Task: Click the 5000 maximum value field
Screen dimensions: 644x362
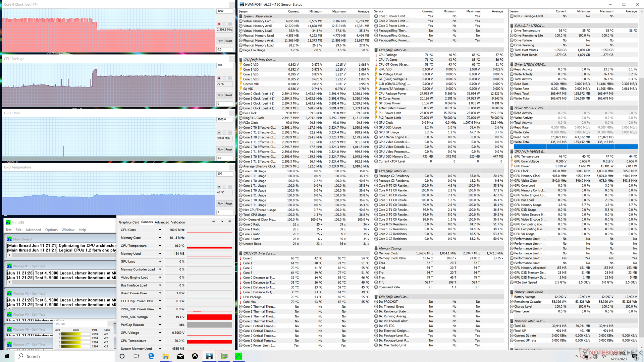Action: (224, 11)
